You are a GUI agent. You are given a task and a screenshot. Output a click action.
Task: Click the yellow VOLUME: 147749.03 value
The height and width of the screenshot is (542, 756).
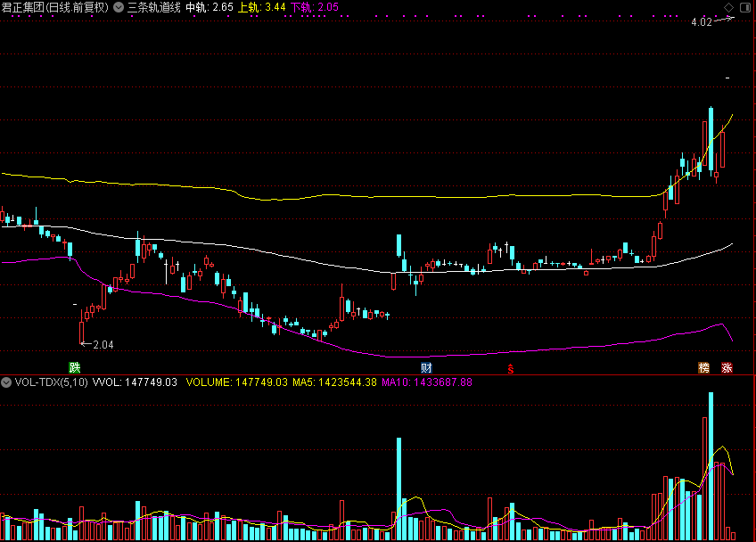pos(237,382)
